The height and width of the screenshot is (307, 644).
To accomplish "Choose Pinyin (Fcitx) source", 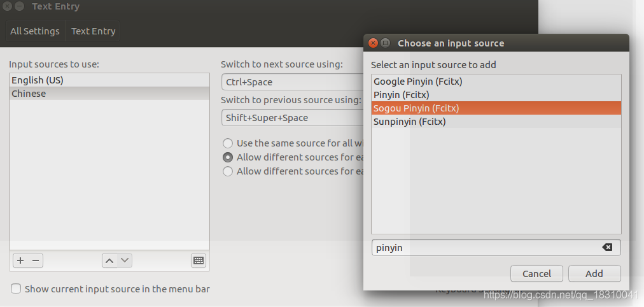I will click(496, 95).
